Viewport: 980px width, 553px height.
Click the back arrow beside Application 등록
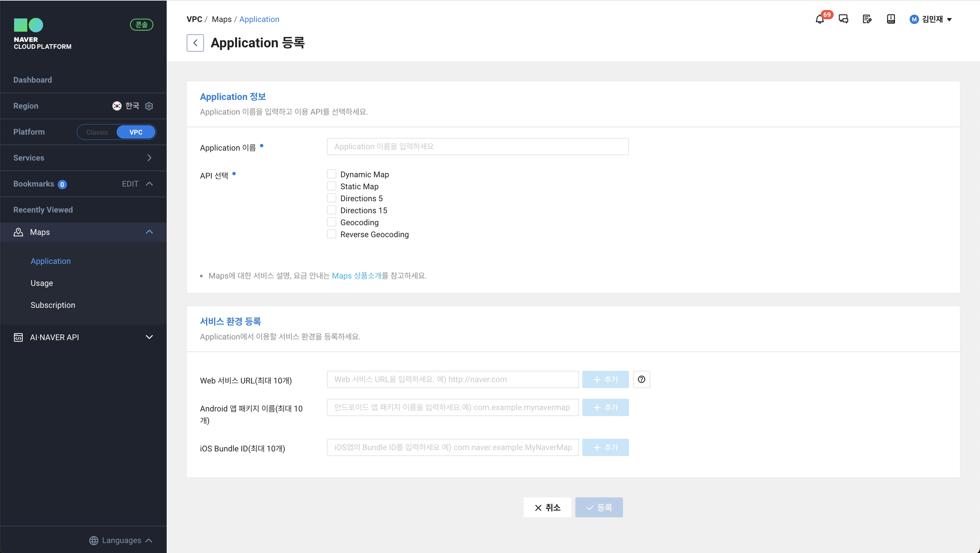(x=195, y=43)
